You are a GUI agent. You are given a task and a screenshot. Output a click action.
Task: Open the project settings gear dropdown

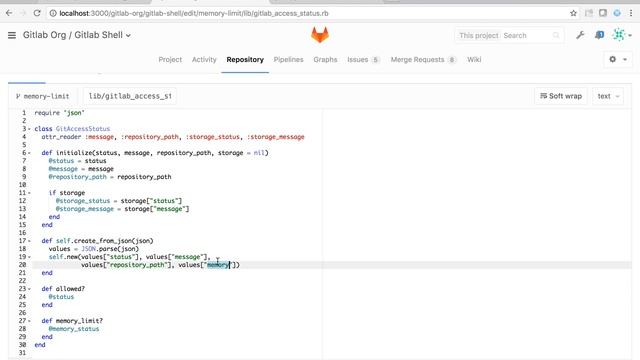point(618,60)
